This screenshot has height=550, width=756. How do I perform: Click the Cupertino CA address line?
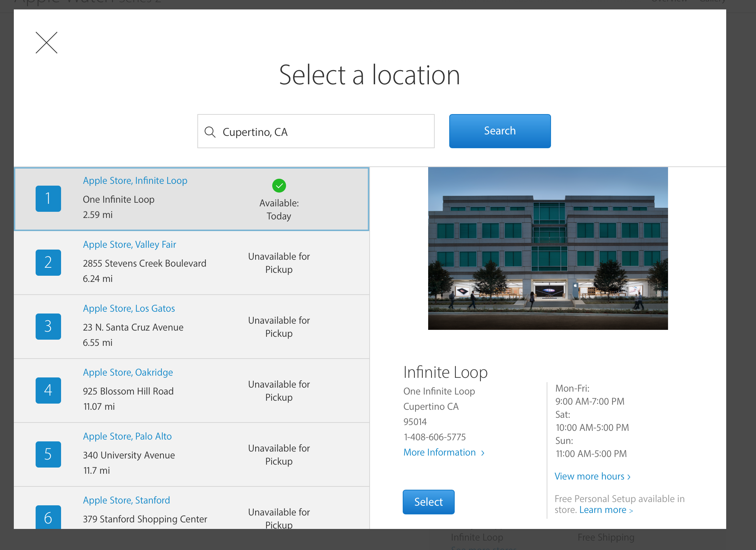(431, 407)
